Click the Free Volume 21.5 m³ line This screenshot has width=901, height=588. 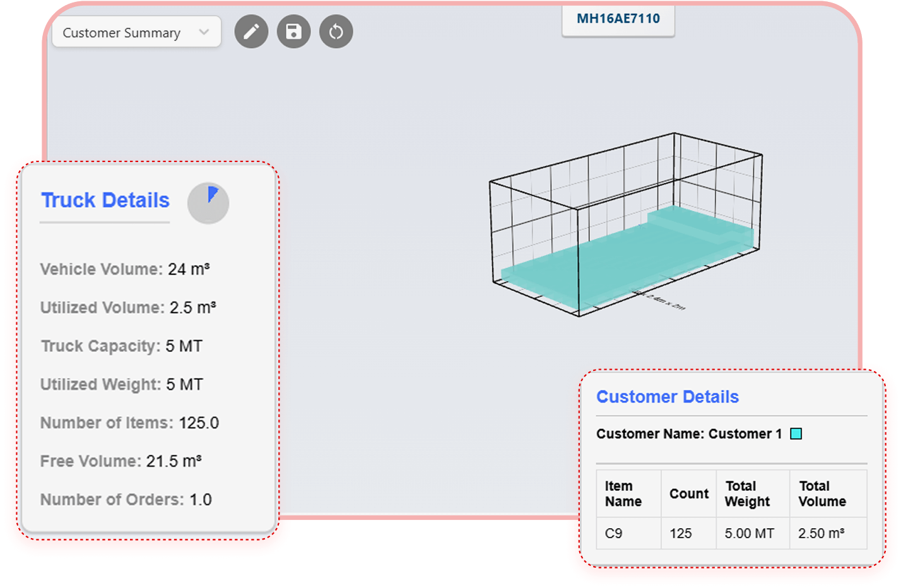(x=121, y=462)
